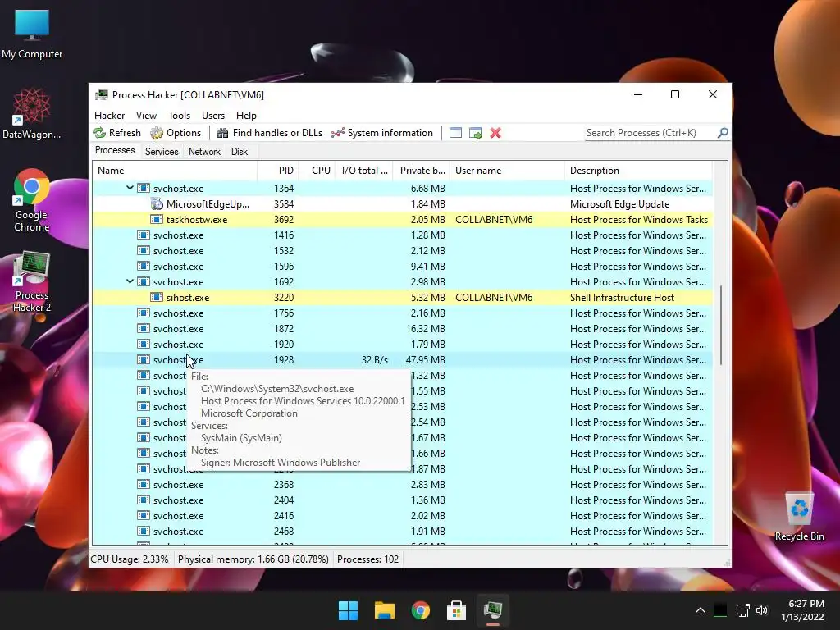The width and height of the screenshot is (840, 630).
Task: Open the Windows Start menu
Action: coord(348,610)
